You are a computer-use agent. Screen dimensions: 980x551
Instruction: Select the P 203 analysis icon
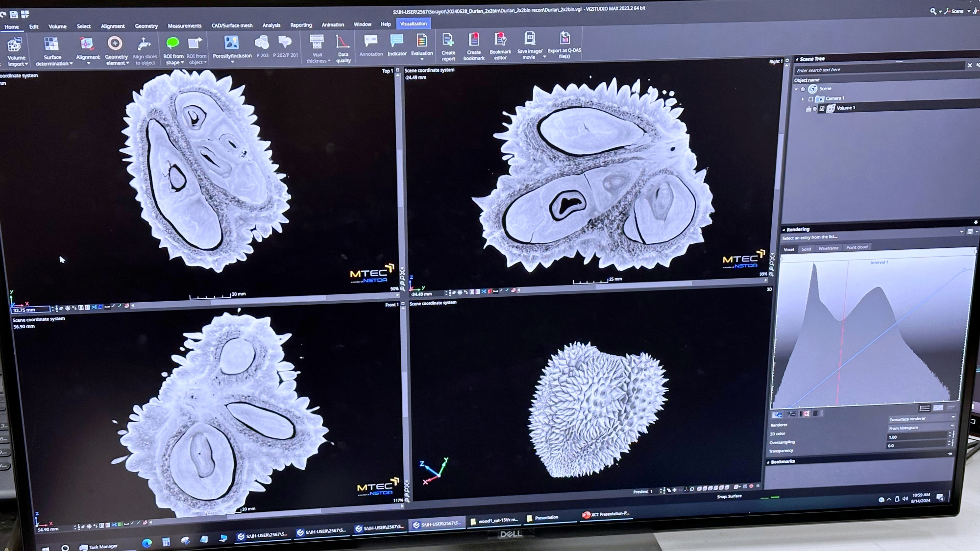pyautogui.click(x=262, y=43)
